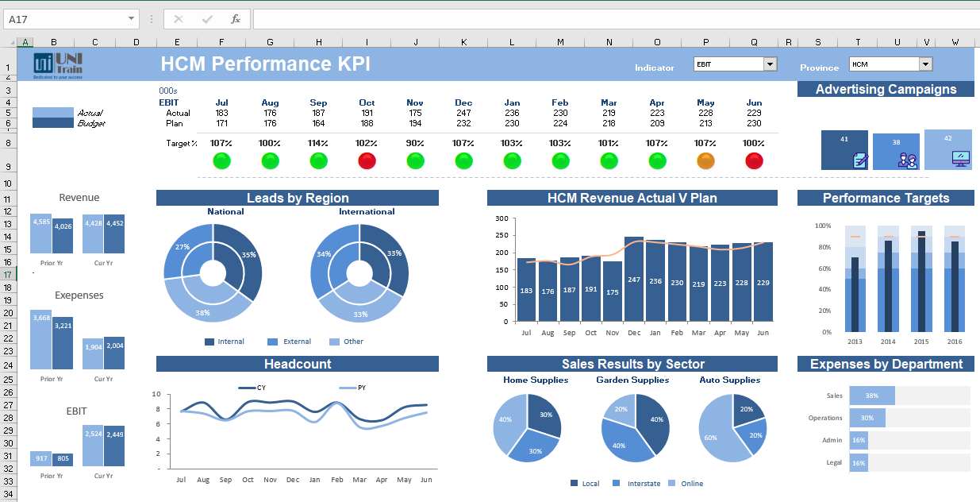Click the Internal legend color swatch
This screenshot has height=502, width=980.
point(209,342)
